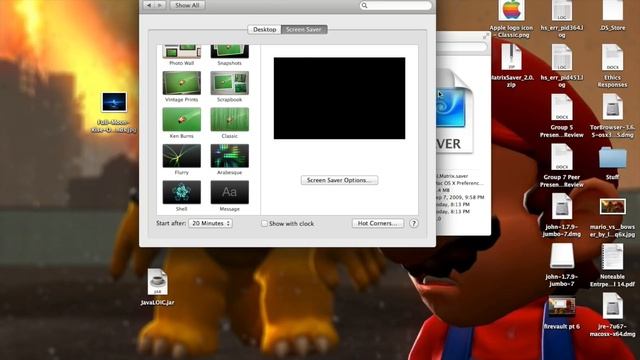Select the mario_vs_bowser jpg file
The image size is (640, 360).
pyautogui.click(x=612, y=207)
